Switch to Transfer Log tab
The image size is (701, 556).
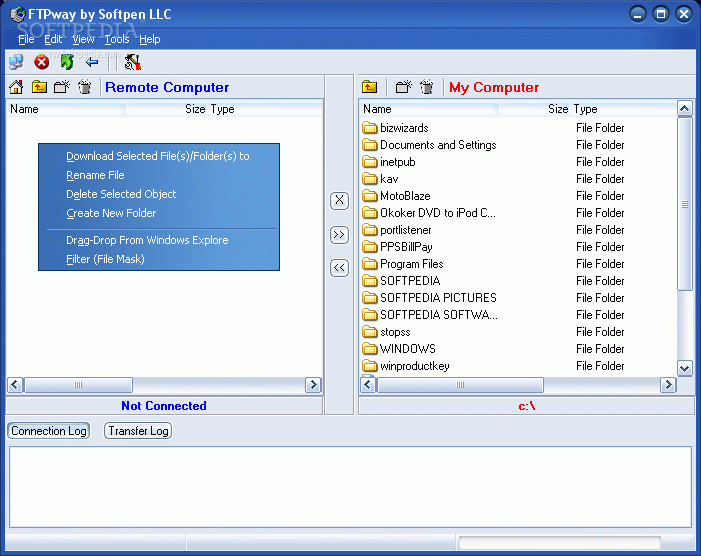(138, 431)
